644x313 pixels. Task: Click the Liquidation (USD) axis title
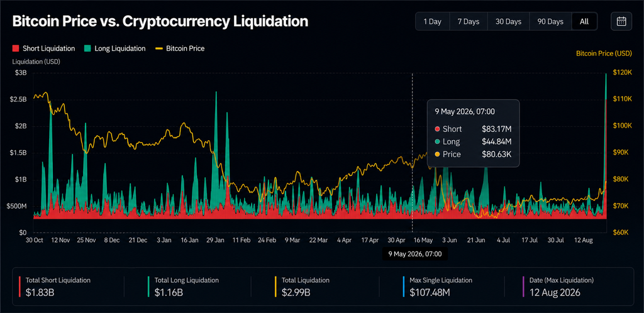(36, 62)
